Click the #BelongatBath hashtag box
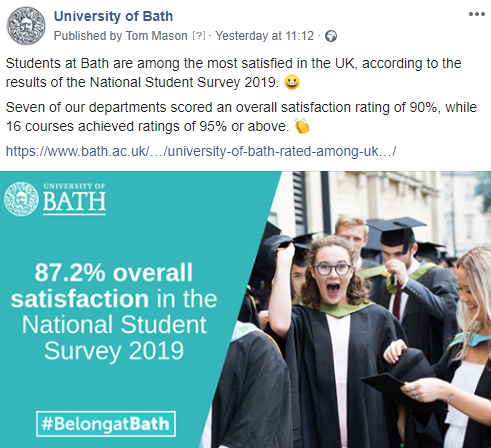491x448 pixels. (x=106, y=424)
